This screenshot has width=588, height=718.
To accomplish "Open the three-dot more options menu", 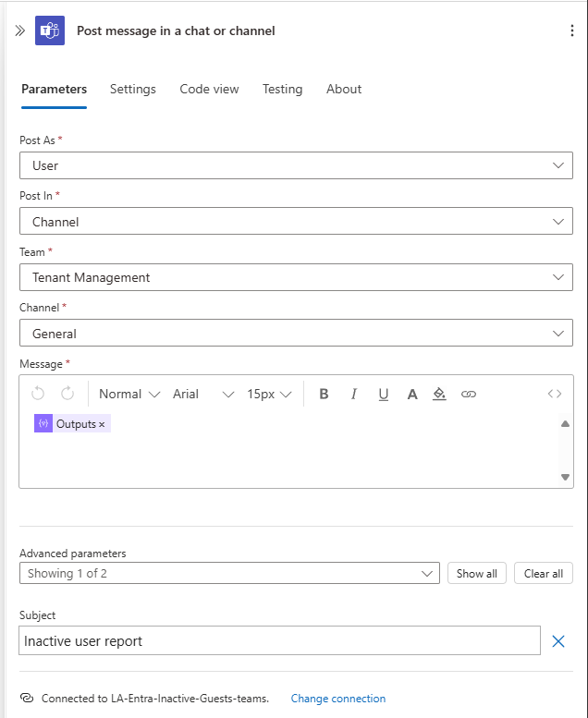I will (571, 30).
